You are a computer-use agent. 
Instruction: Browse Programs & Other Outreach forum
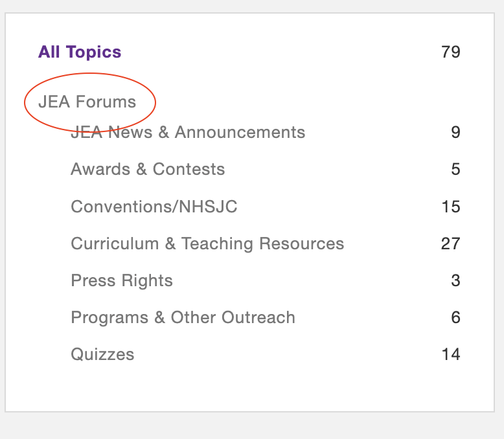(x=183, y=318)
